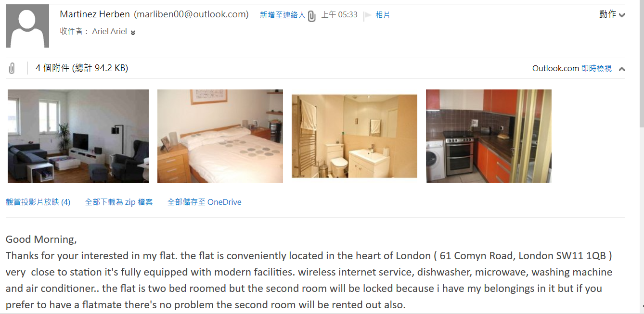Click the flag icon next to 相片
Image resolution: width=644 pixels, height=314 pixels.
point(367,15)
